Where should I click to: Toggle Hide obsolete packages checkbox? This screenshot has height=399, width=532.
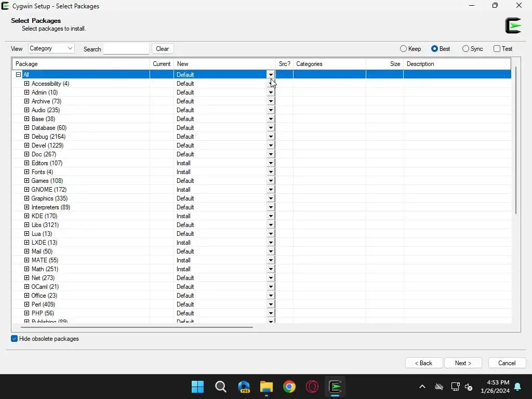(x=14, y=339)
